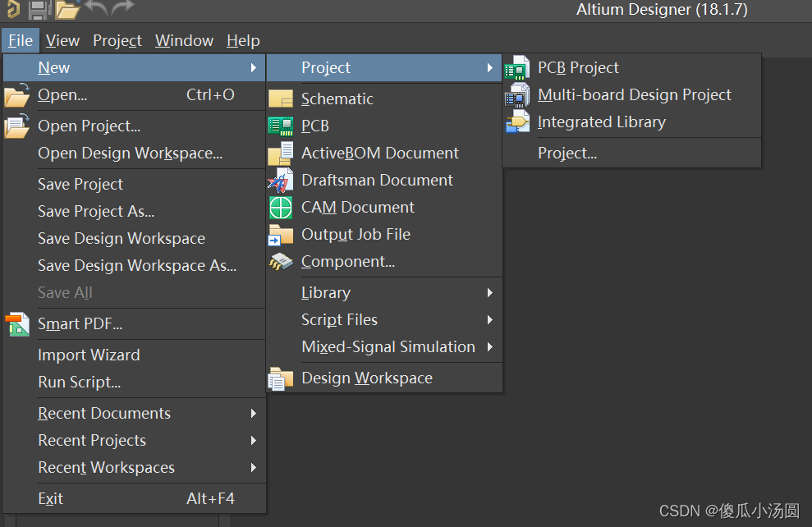Choose Exit from the File menu

(x=134, y=498)
